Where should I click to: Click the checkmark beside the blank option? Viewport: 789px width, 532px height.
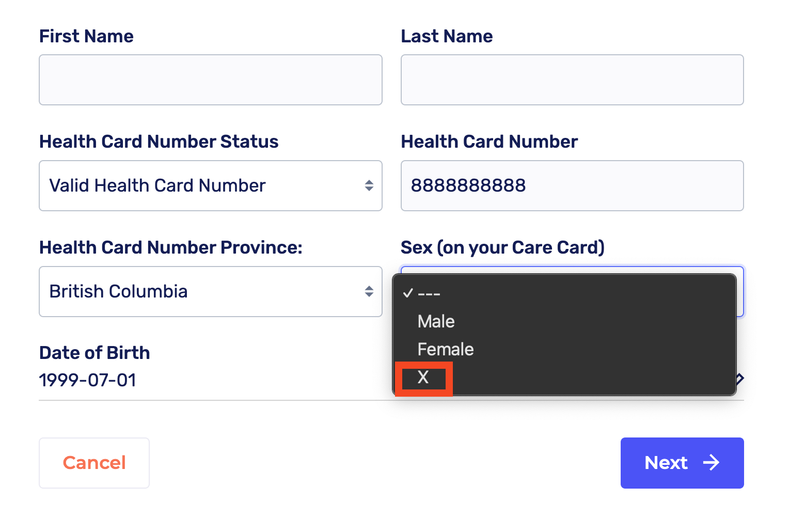(408, 293)
